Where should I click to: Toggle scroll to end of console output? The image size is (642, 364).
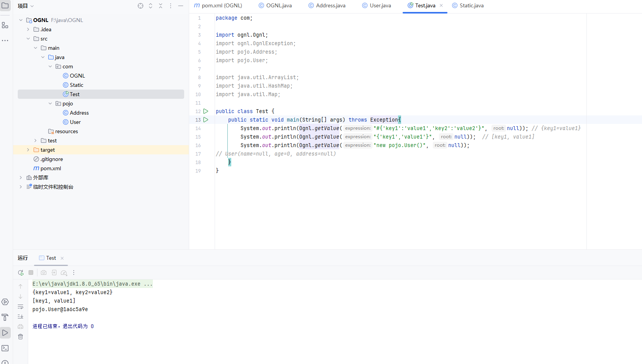pyautogui.click(x=20, y=317)
